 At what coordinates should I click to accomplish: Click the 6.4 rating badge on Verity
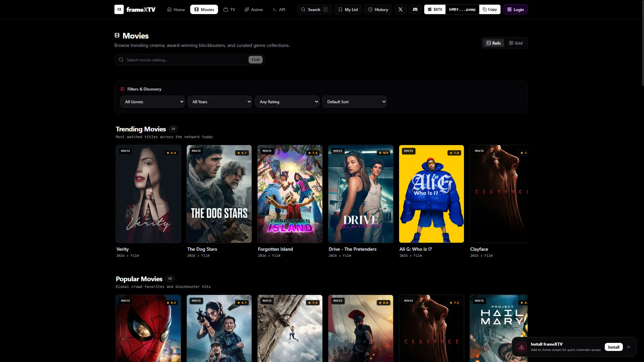[x=171, y=153]
